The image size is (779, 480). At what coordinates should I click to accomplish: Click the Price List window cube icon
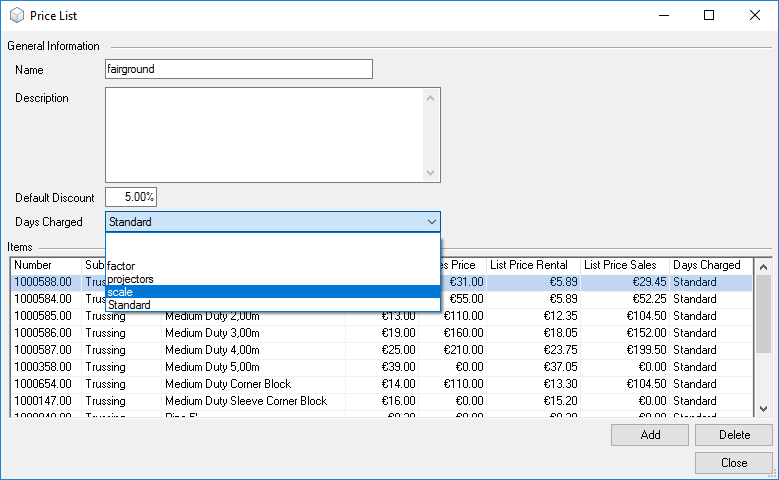[x=17, y=16]
